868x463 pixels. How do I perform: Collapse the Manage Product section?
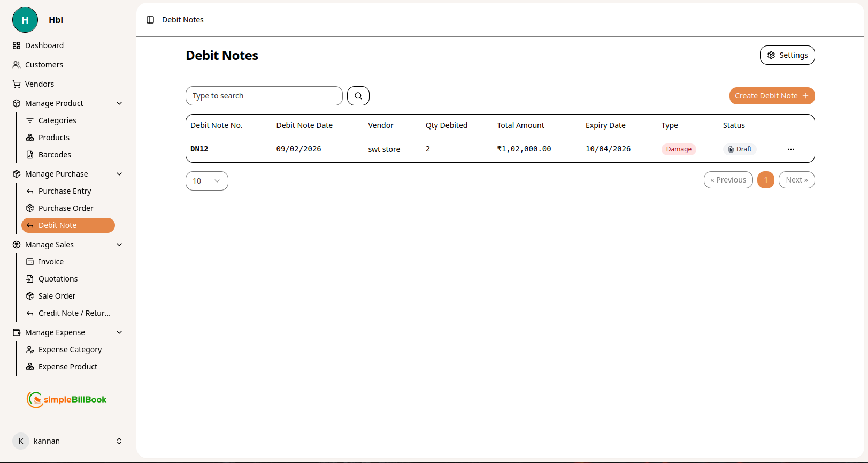click(x=119, y=103)
